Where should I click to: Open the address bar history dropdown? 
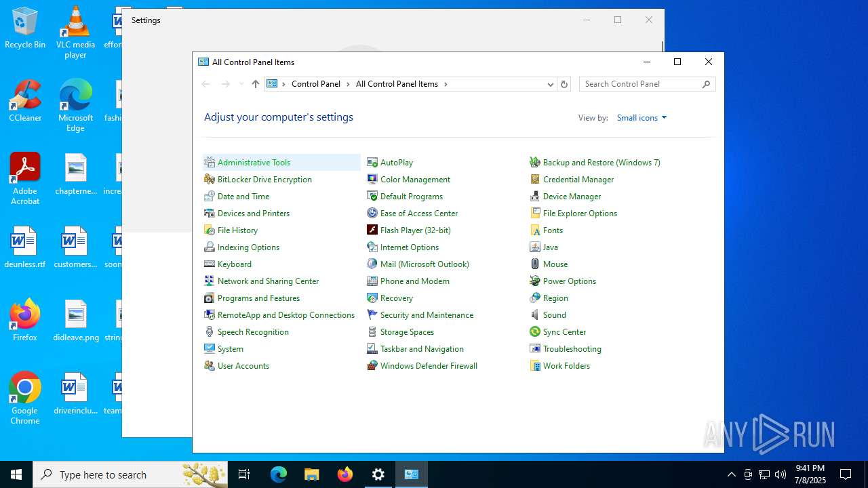(x=550, y=84)
